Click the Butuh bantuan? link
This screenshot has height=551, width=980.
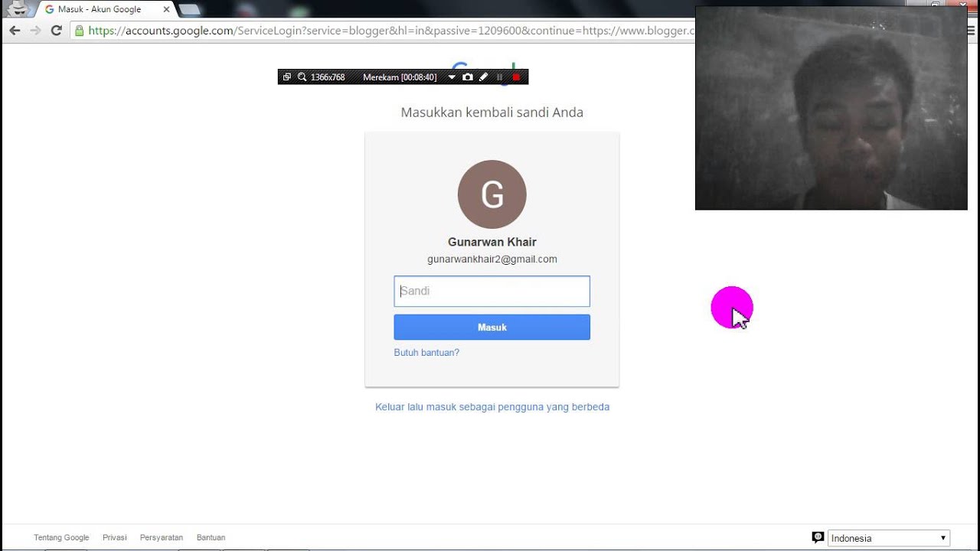pos(426,353)
